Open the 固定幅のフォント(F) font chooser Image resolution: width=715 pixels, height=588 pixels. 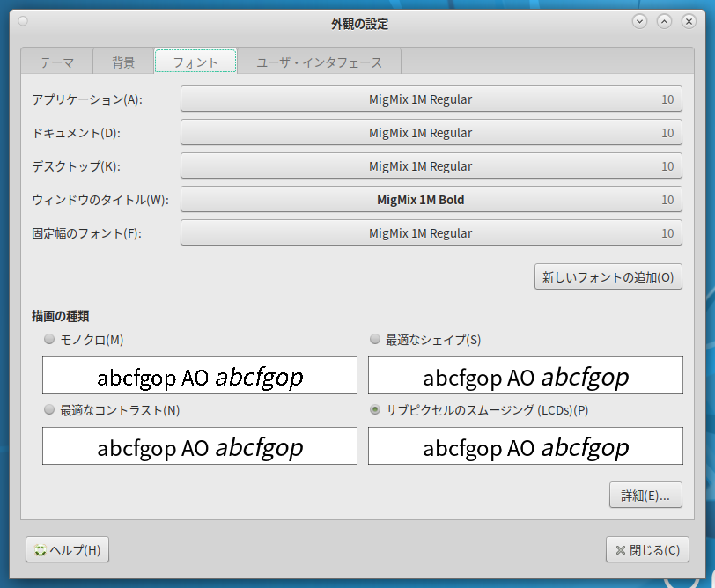[x=431, y=233]
